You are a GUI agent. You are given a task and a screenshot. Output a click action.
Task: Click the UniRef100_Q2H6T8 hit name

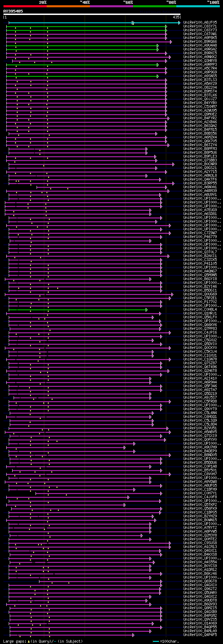pyautogui.click(x=200, y=371)
